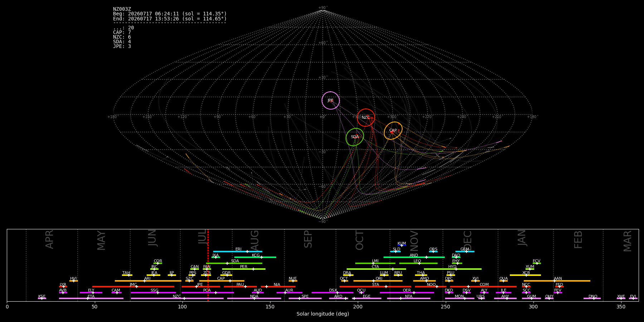644x322 pixels.
Task: Click the 'JPE: 3' count in legend
Action: (x=122, y=47)
